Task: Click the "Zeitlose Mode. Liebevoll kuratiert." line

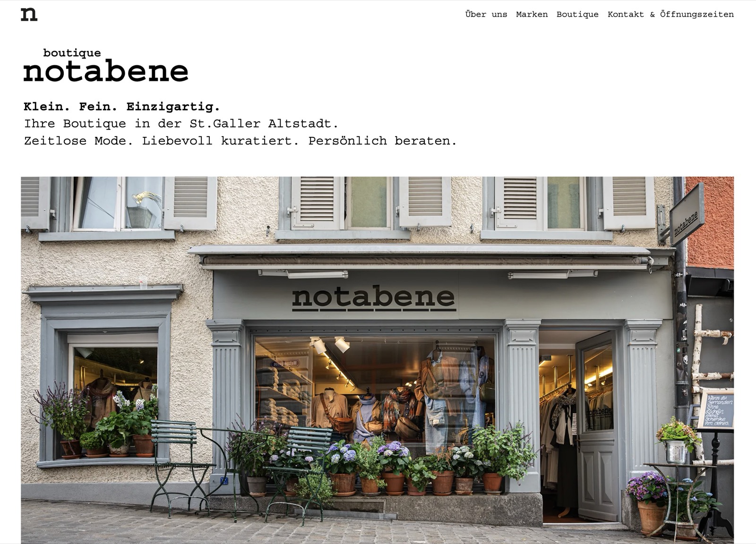Action: (x=161, y=141)
